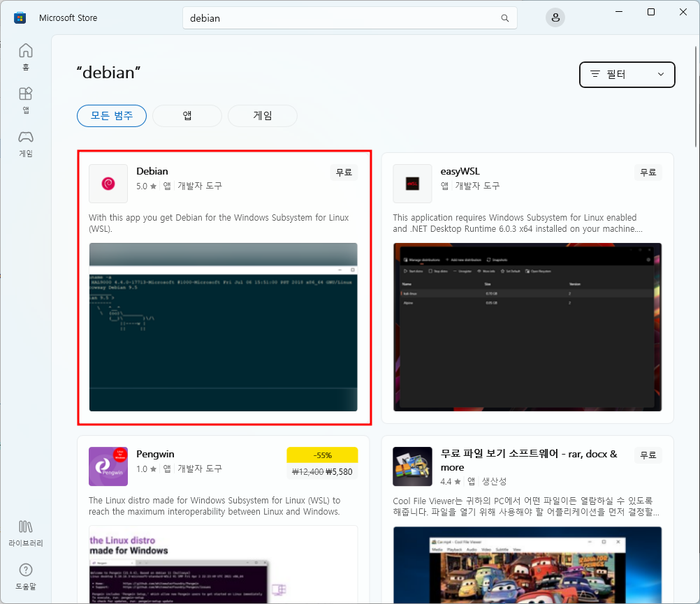Click the easyWSL app icon

point(412,184)
